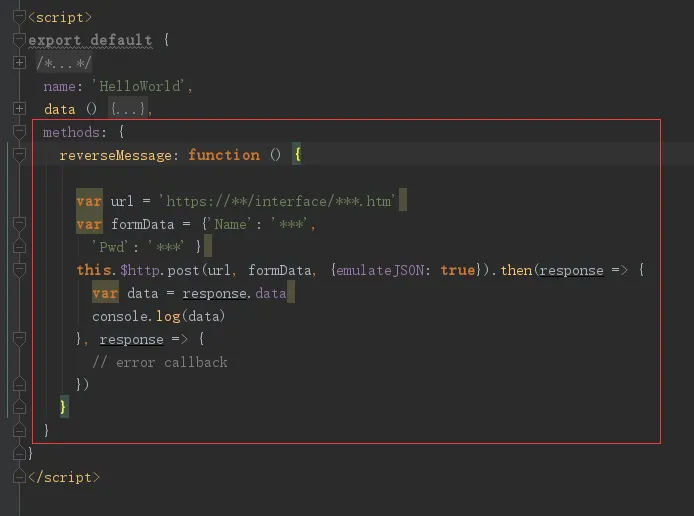Viewport: 694px width, 516px height.
Task: Click the highlighted yellow opening brace after function ()
Action: [297, 154]
